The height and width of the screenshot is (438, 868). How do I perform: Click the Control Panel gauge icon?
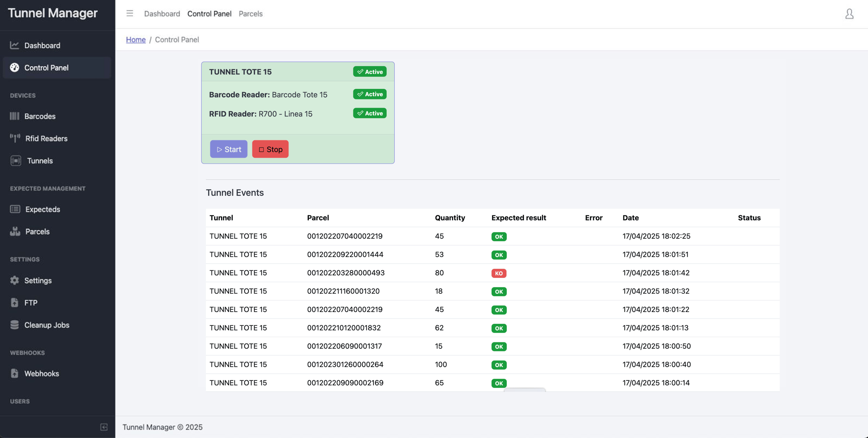coord(14,67)
